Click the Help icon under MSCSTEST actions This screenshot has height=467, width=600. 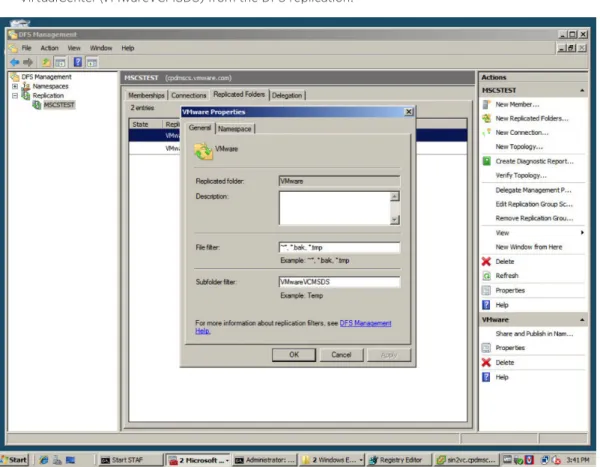pos(486,305)
